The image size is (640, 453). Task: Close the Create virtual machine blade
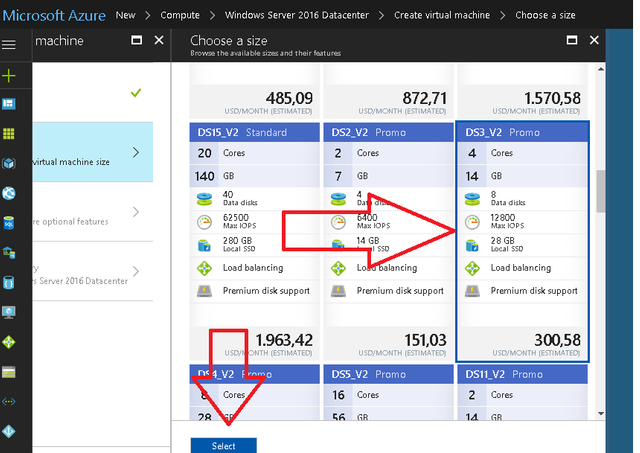pyautogui.click(x=159, y=40)
